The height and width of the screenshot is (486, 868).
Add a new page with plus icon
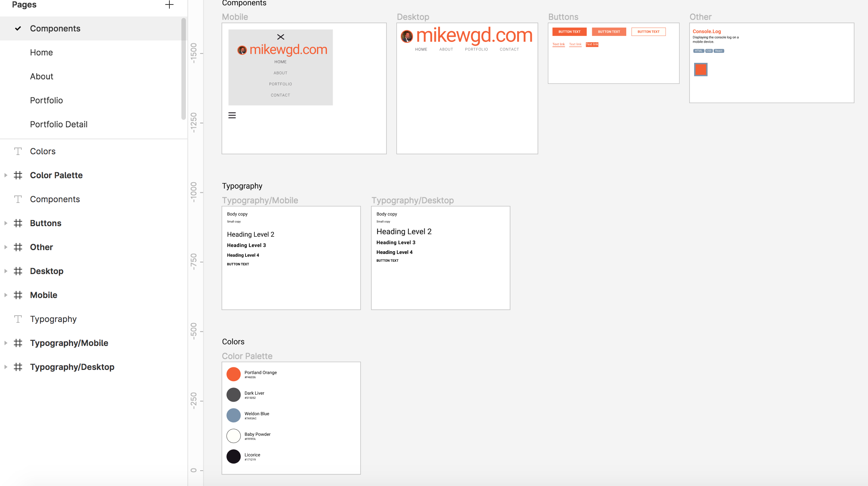[x=169, y=4]
